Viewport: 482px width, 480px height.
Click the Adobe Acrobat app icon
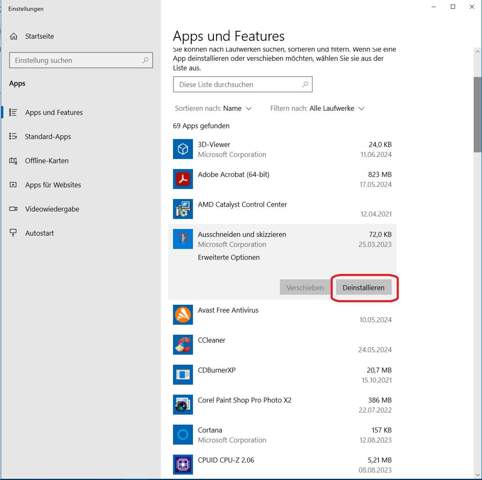pos(183,179)
